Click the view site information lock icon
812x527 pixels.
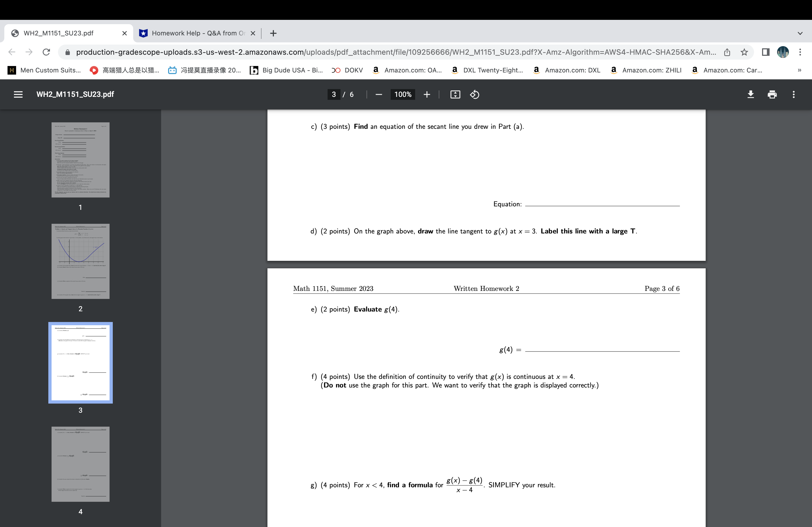tap(68, 52)
